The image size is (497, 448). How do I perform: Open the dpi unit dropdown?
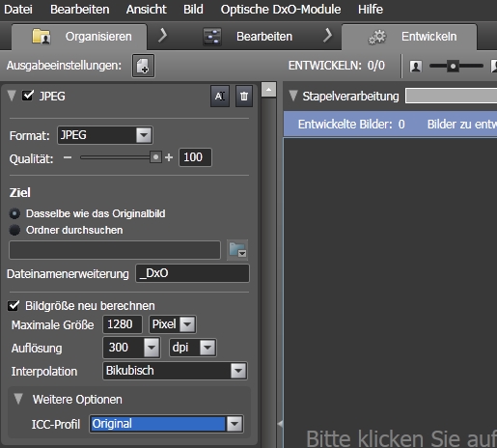(x=207, y=348)
